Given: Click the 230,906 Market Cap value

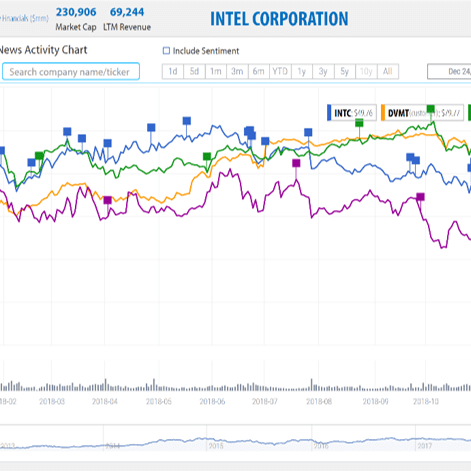Looking at the screenshot, I should [76, 12].
